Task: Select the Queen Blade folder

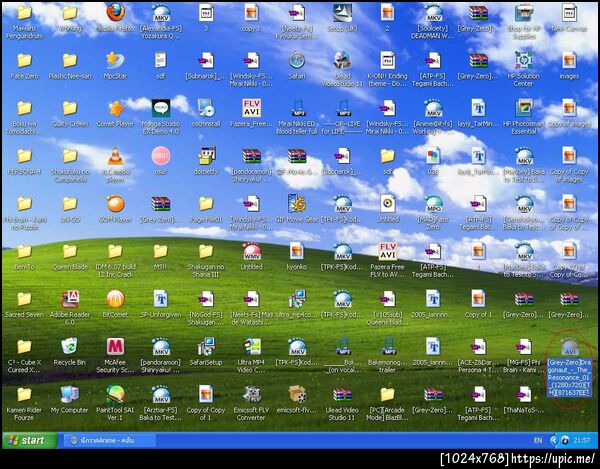Action: tap(70, 252)
